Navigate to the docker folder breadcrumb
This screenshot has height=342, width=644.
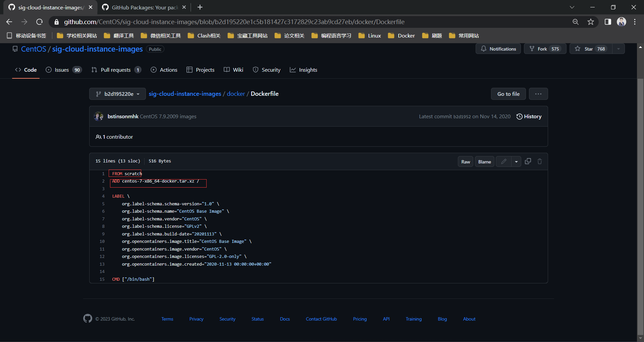[x=236, y=94]
